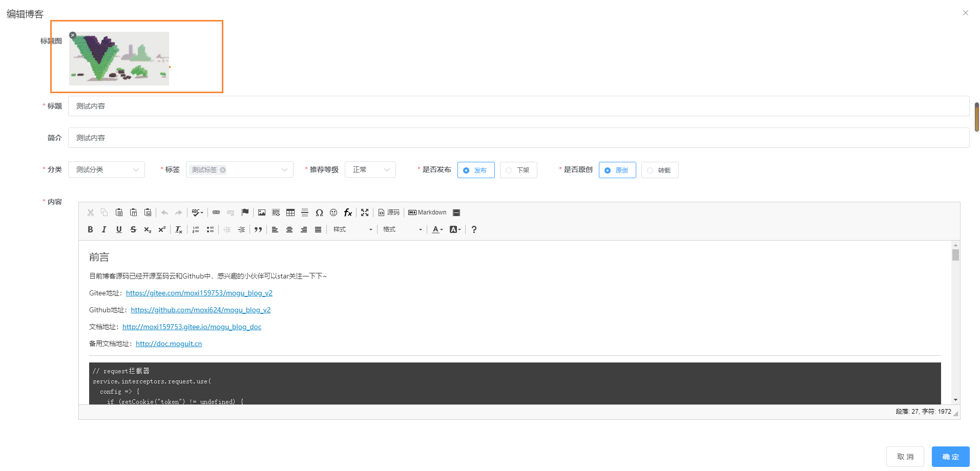The height and width of the screenshot is (471, 980).
Task: Apply superscript formatting
Action: coord(162,229)
